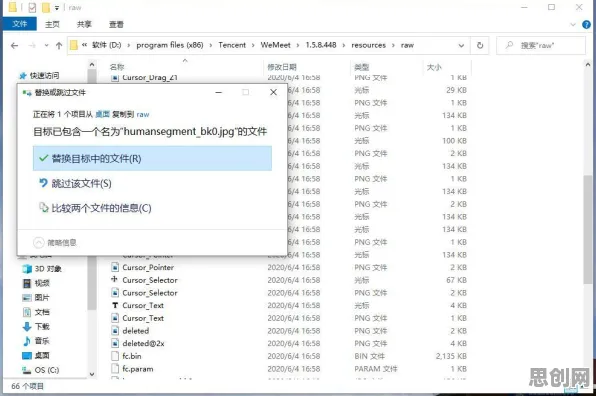
Task: Sort by the Name column header
Action: click(x=117, y=67)
